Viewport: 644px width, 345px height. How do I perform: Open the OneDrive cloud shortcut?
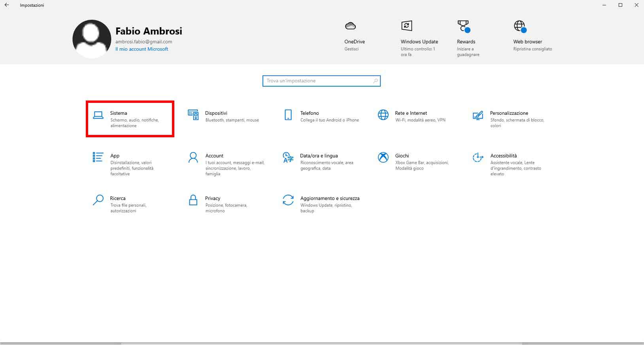350,26
